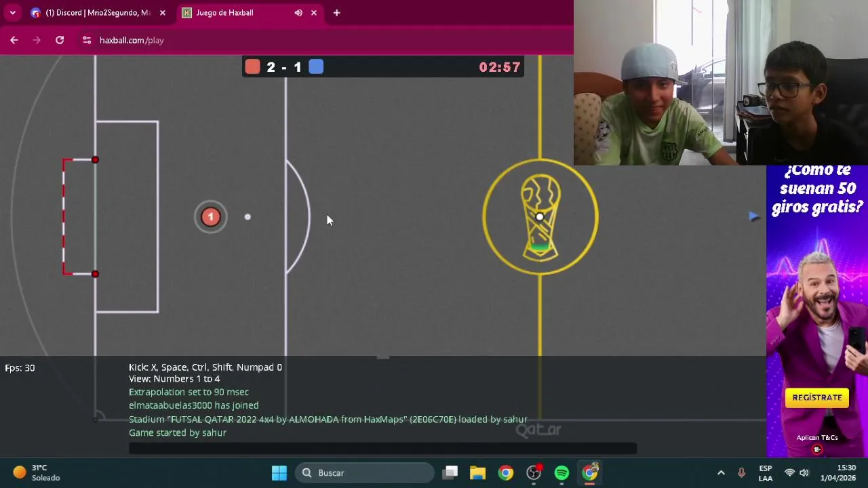
Task: Switch the ESP LAA keyboard language
Action: click(x=766, y=473)
